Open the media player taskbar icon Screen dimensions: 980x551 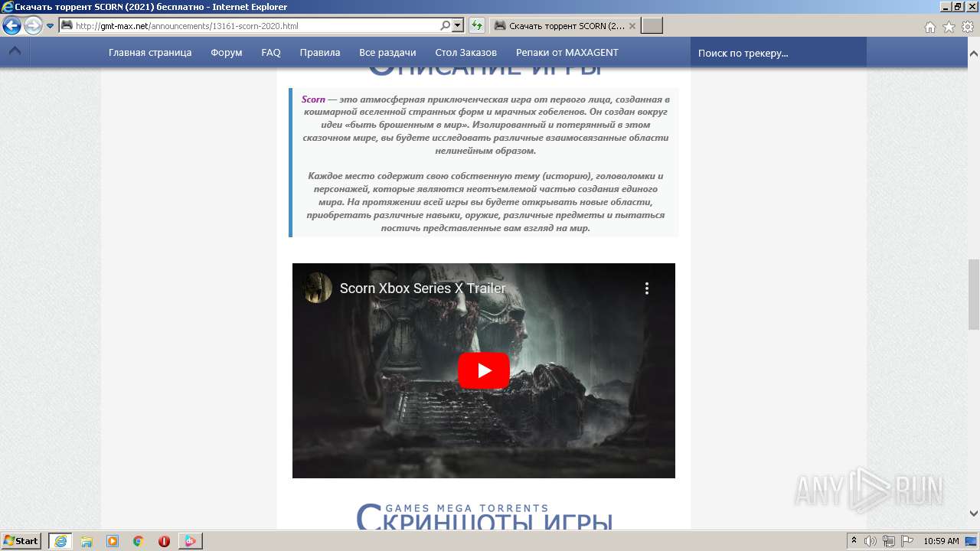pos(113,541)
